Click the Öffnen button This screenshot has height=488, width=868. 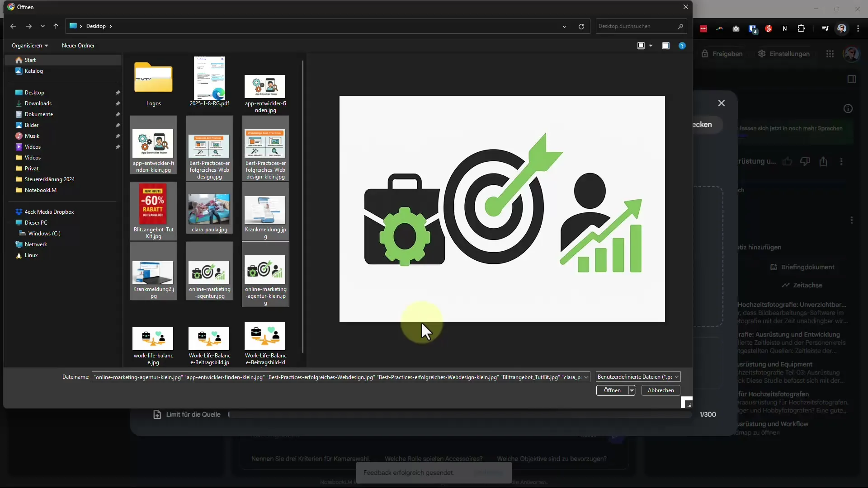click(612, 390)
